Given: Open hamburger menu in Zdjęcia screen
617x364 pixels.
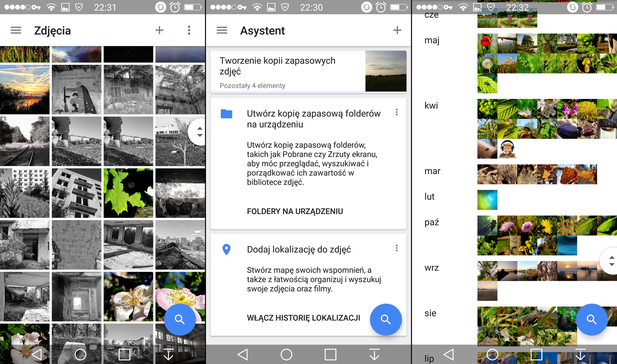Looking at the screenshot, I should 16,30.
